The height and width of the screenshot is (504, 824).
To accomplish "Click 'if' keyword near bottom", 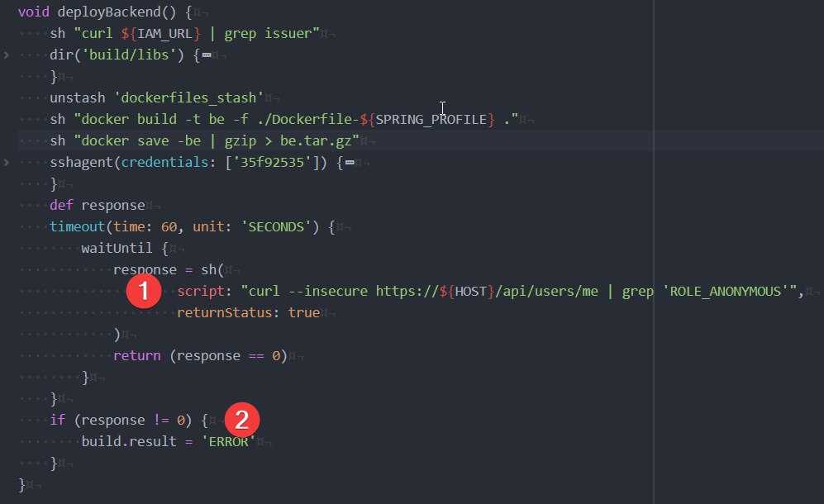I will [58, 420].
